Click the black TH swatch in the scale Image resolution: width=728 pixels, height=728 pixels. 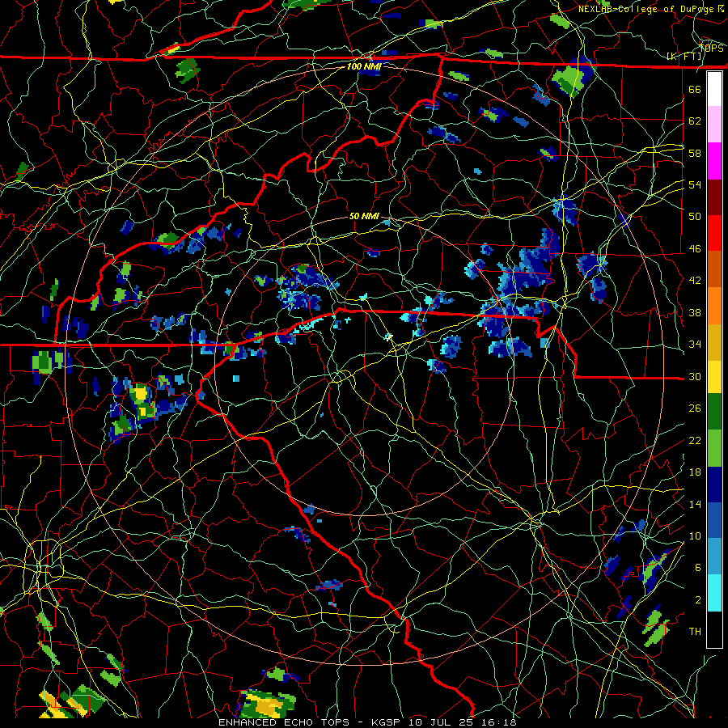click(x=714, y=629)
